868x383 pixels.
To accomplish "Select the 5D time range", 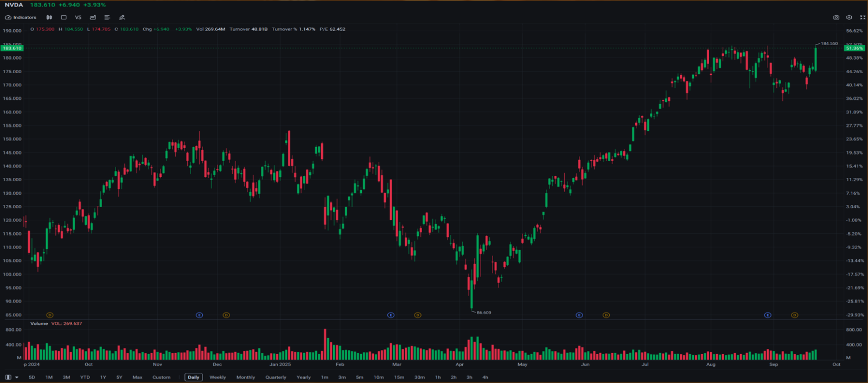I will (x=32, y=377).
